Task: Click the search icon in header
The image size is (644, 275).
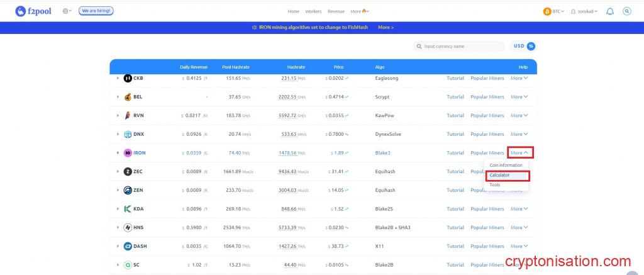Action: 626,11
